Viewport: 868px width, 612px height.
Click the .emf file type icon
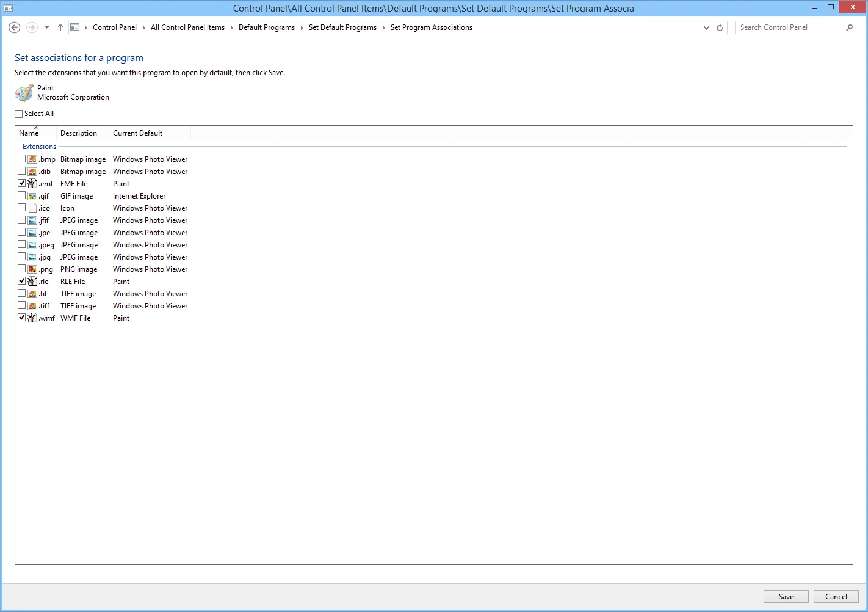coord(32,184)
